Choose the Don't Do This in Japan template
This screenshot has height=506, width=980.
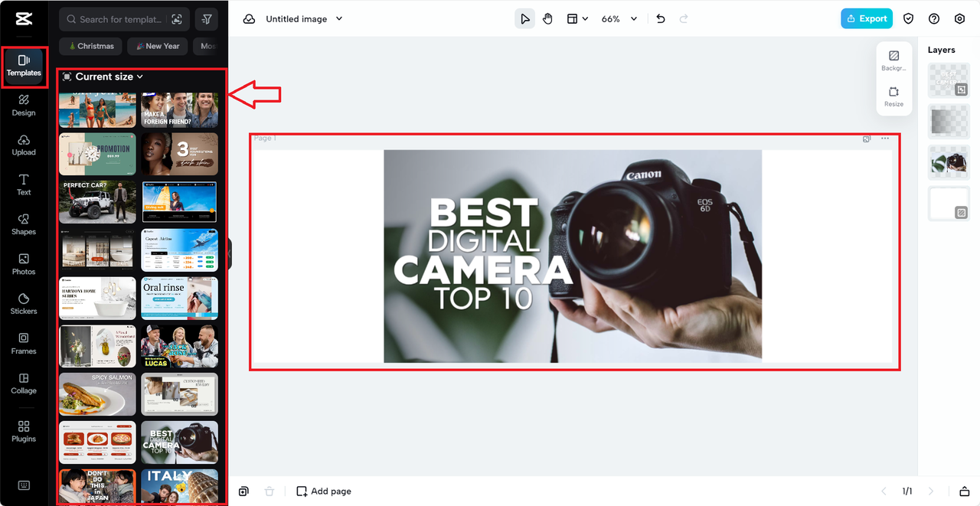coord(97,486)
